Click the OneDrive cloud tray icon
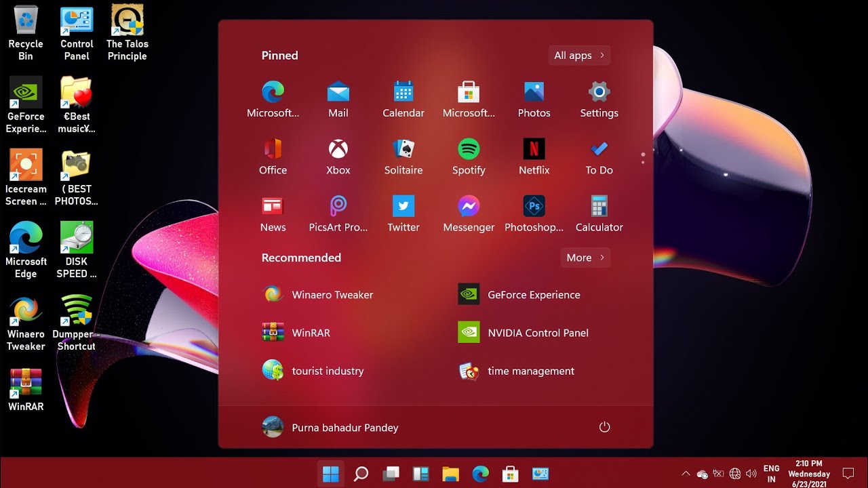This screenshot has height=488, width=868. pyautogui.click(x=703, y=474)
